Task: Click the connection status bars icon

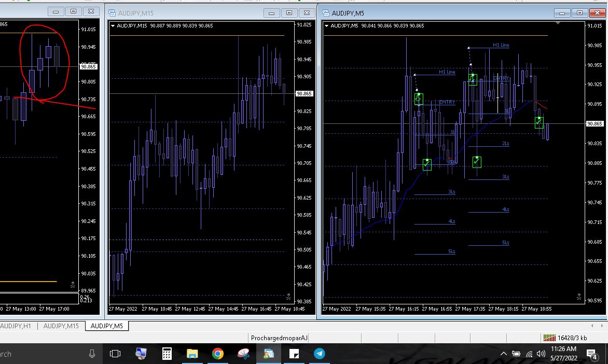Action: point(549,338)
